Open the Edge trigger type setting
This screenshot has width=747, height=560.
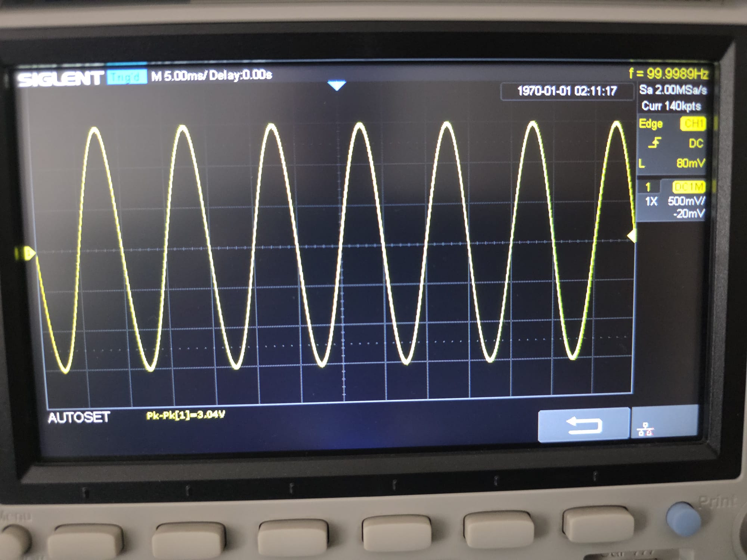[651, 124]
